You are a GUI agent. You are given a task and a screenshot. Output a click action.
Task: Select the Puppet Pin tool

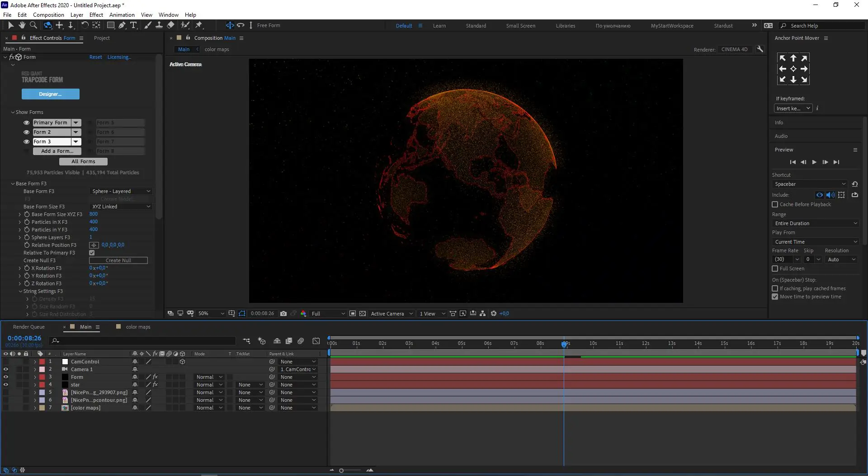point(199,25)
